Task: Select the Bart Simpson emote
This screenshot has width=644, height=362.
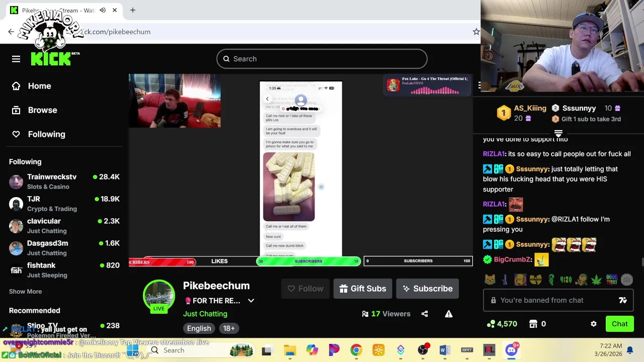Action: (x=520, y=280)
